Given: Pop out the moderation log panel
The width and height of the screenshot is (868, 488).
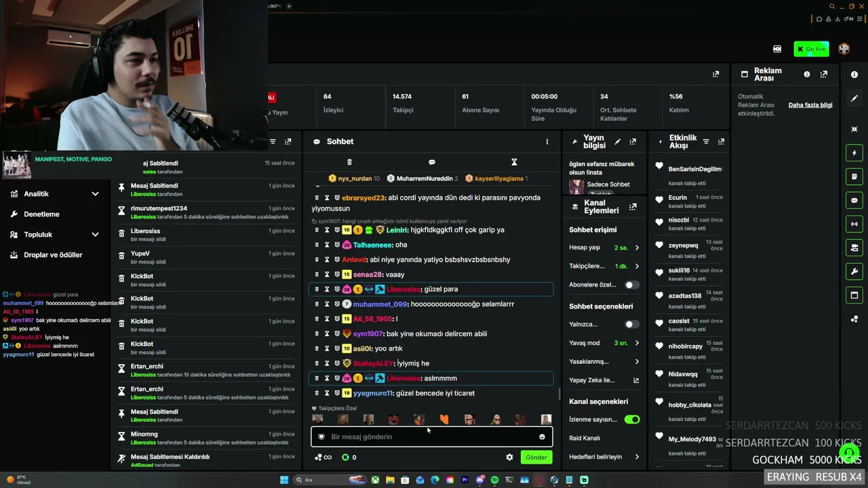Looking at the screenshot, I should pos(288,142).
